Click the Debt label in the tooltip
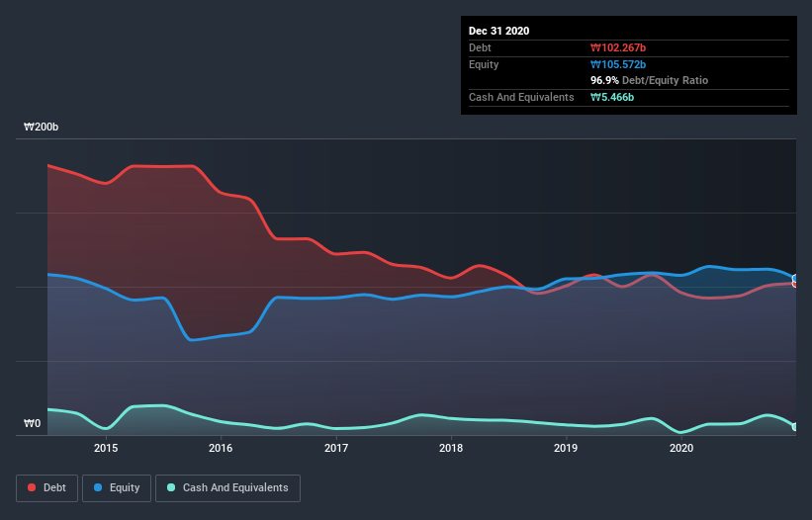The height and width of the screenshot is (520, 812). click(480, 47)
